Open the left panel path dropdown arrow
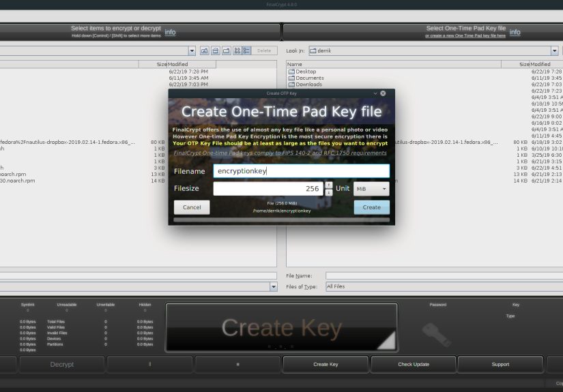 (x=192, y=51)
